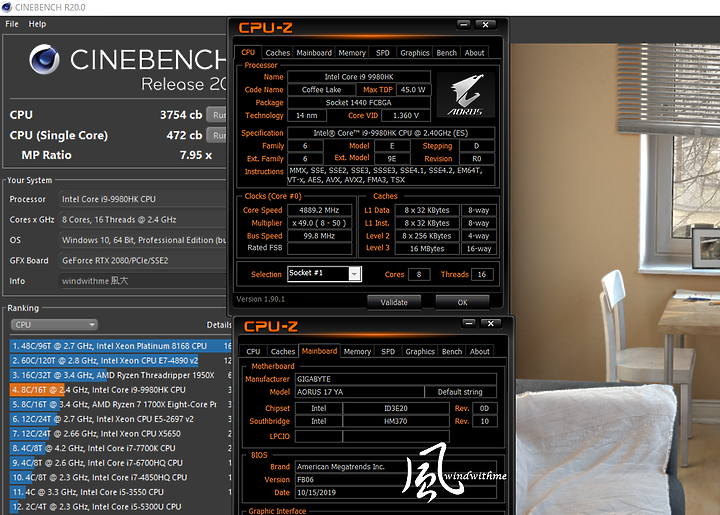
Task: Switch to SPD tab in upper CPU-Z
Action: pos(382,53)
